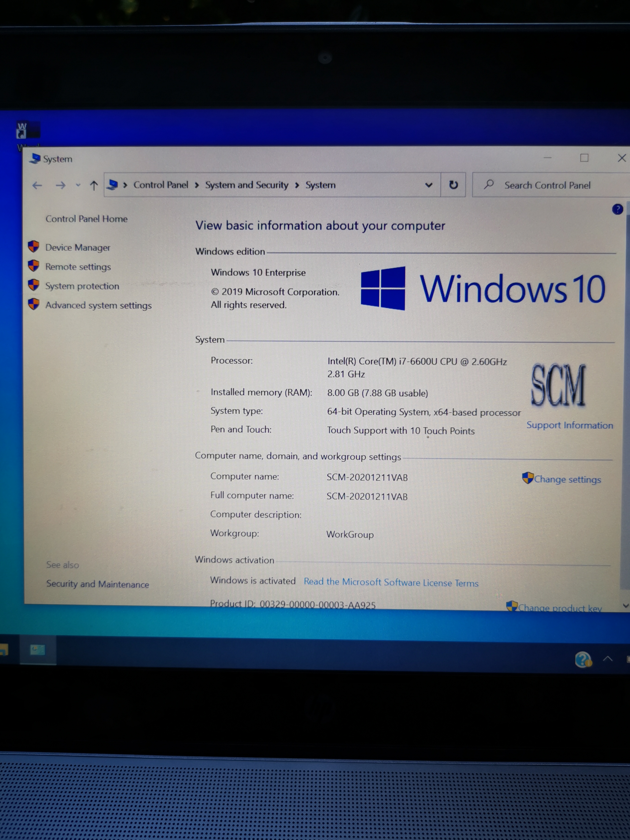Click the blue Help question mark icon
630x840 pixels.
(617, 209)
